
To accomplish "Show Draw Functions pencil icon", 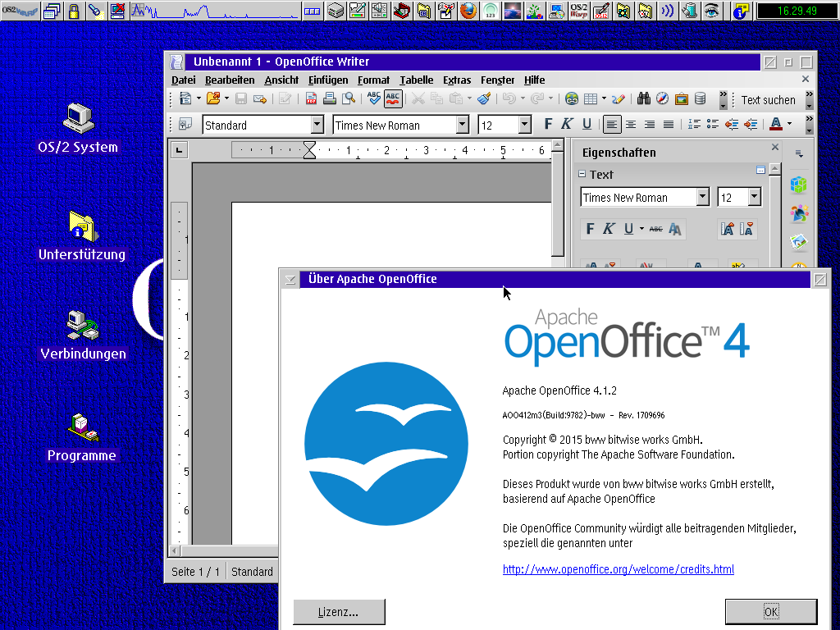I will 619,98.
